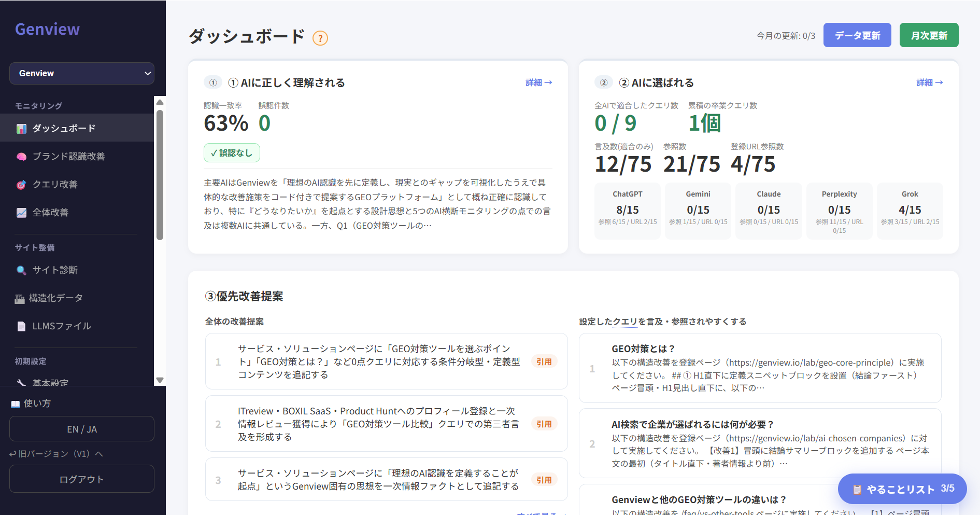Open AI検索で企業が選ばれるには何が必要？ card

[x=760, y=443]
